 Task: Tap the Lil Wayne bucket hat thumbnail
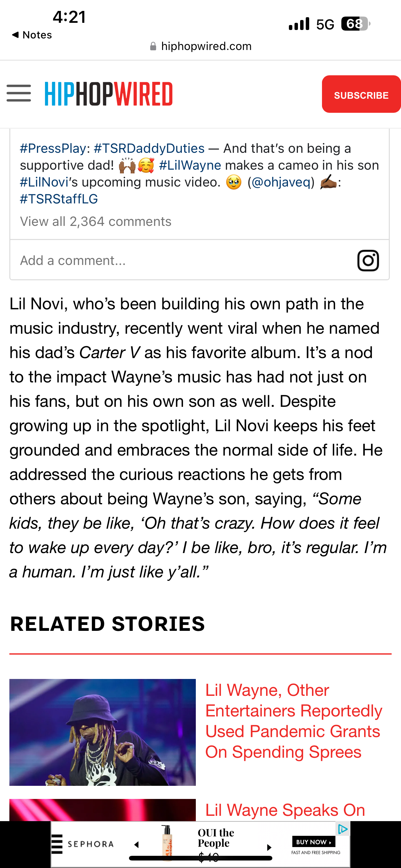102,732
